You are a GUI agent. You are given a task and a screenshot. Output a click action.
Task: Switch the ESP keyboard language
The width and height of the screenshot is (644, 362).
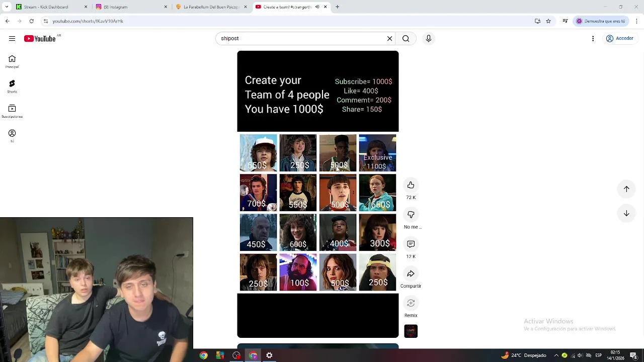(598, 355)
